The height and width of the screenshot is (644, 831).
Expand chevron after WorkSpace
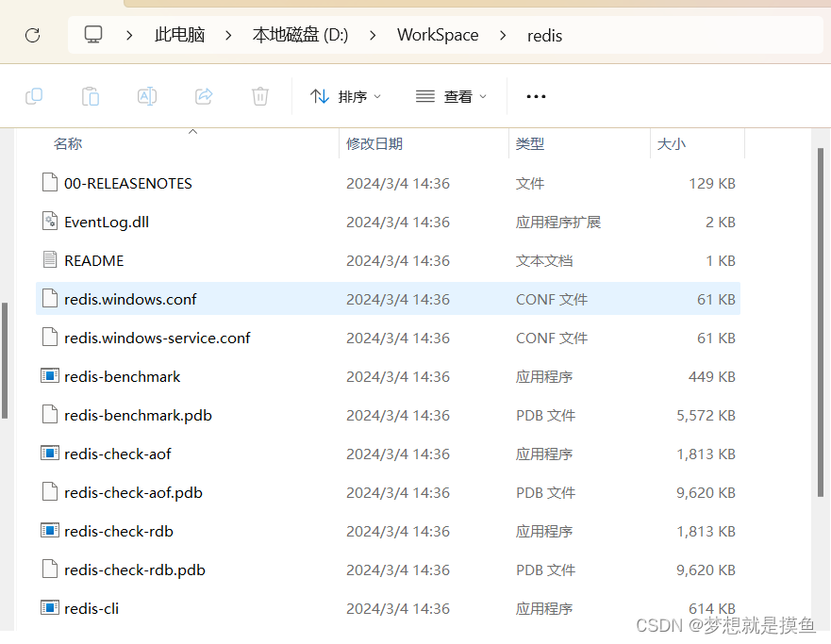pyautogui.click(x=503, y=36)
